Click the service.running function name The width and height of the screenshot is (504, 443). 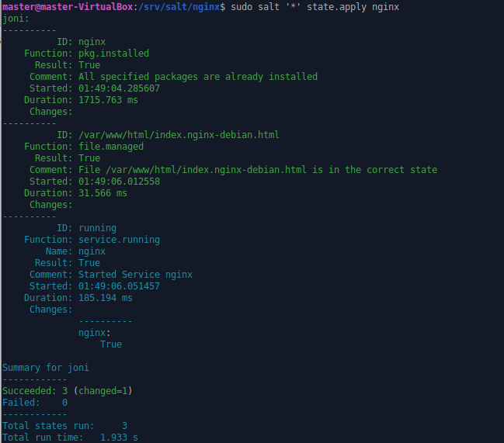click(119, 240)
